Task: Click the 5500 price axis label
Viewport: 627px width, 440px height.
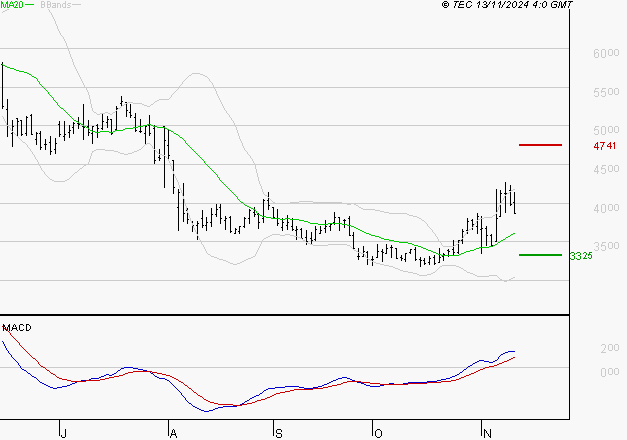Action: coord(606,92)
